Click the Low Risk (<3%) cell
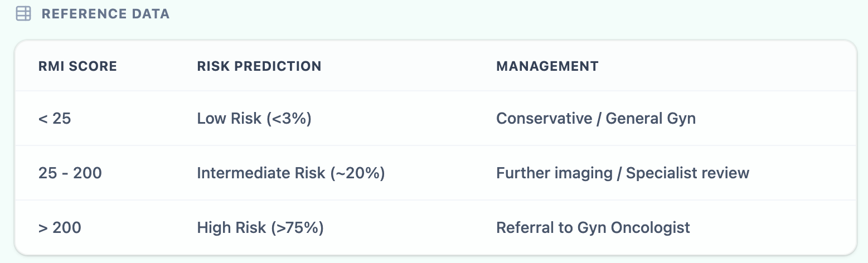 pos(254,119)
